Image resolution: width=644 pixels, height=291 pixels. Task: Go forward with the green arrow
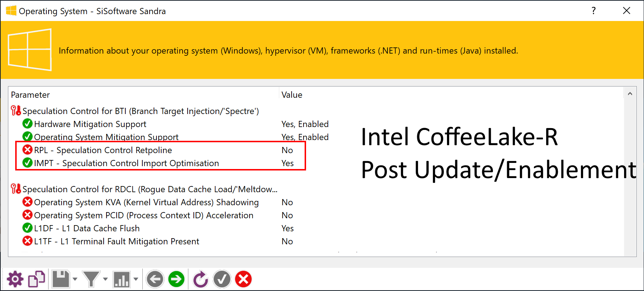[x=176, y=279]
